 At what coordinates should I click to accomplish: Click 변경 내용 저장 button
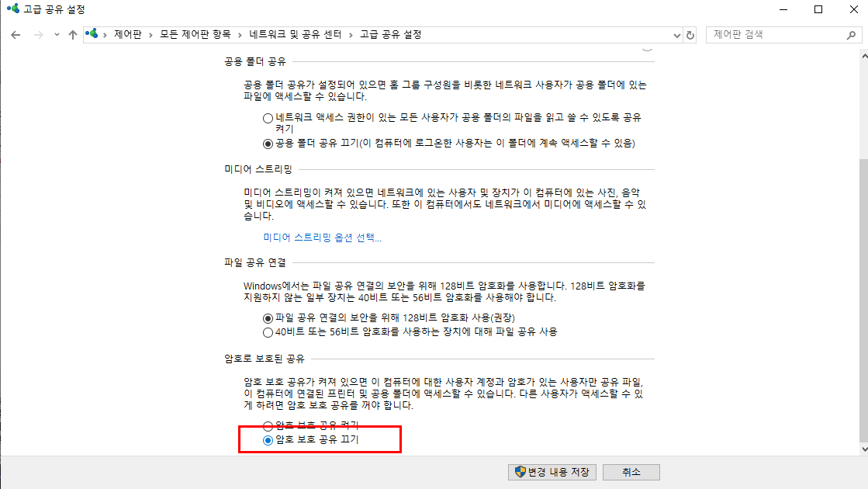[x=552, y=472]
